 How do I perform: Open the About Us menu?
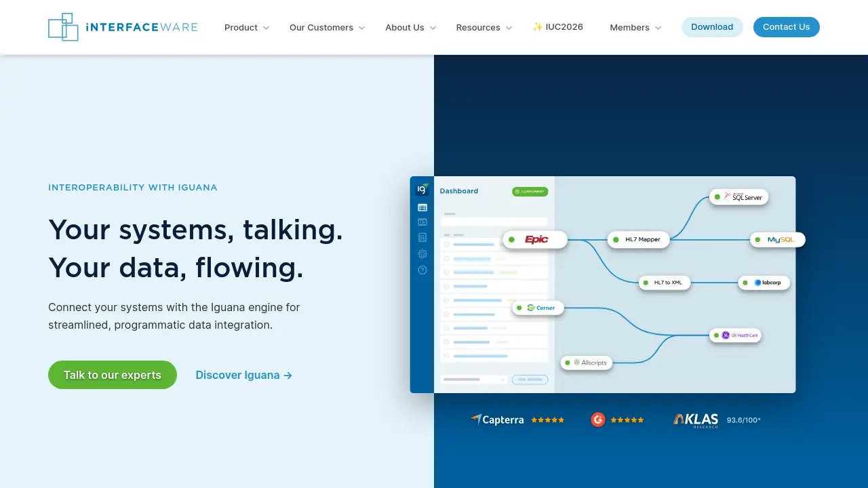(410, 28)
